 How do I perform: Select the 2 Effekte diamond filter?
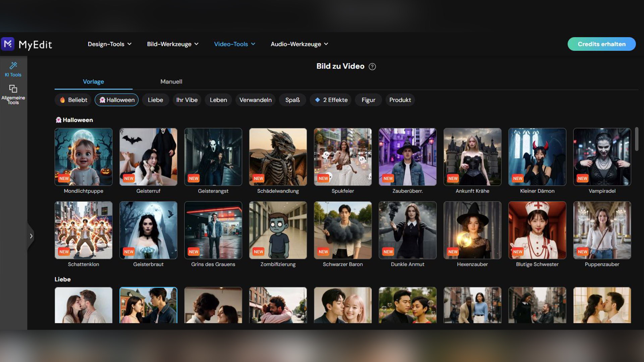pos(331,100)
